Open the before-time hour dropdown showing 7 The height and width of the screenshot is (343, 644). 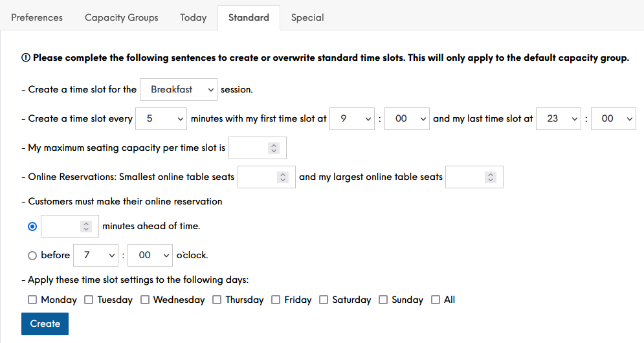[x=96, y=256]
